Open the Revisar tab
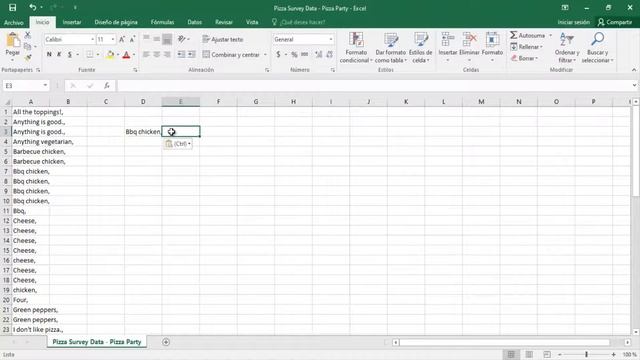640x360 pixels. click(x=224, y=22)
